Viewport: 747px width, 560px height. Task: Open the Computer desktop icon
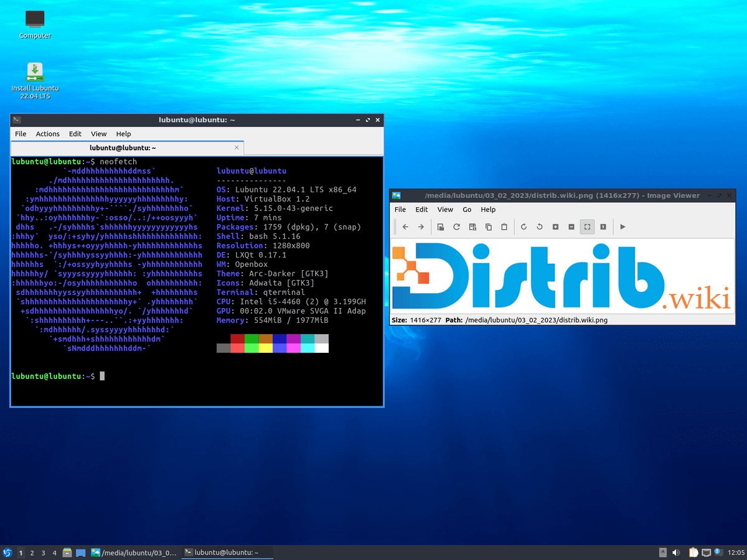[35, 25]
